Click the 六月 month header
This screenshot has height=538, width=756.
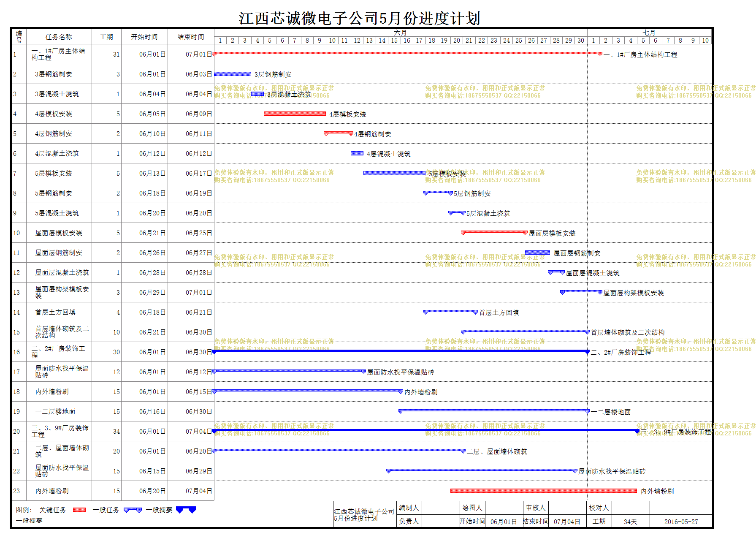(x=401, y=33)
